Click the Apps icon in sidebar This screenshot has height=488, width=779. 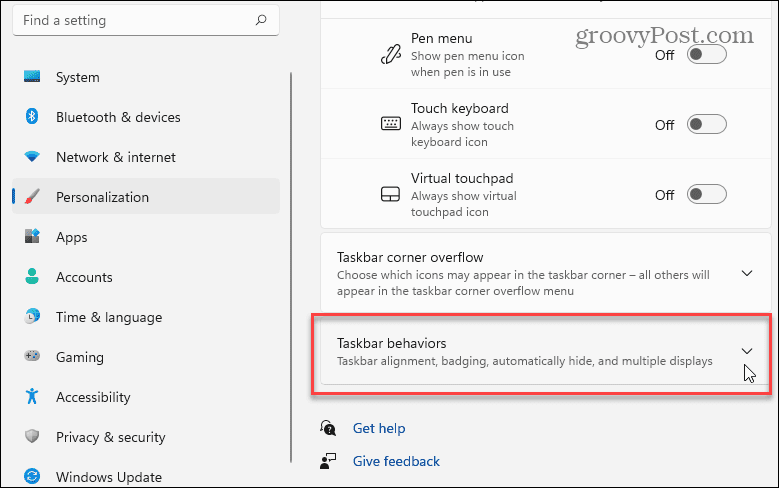coord(32,236)
